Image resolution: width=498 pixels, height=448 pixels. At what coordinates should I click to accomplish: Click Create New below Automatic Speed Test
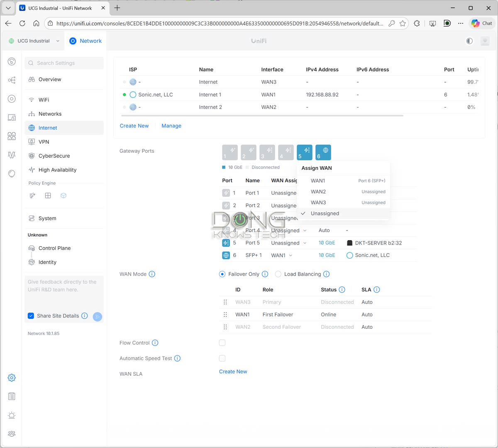pyautogui.click(x=233, y=371)
